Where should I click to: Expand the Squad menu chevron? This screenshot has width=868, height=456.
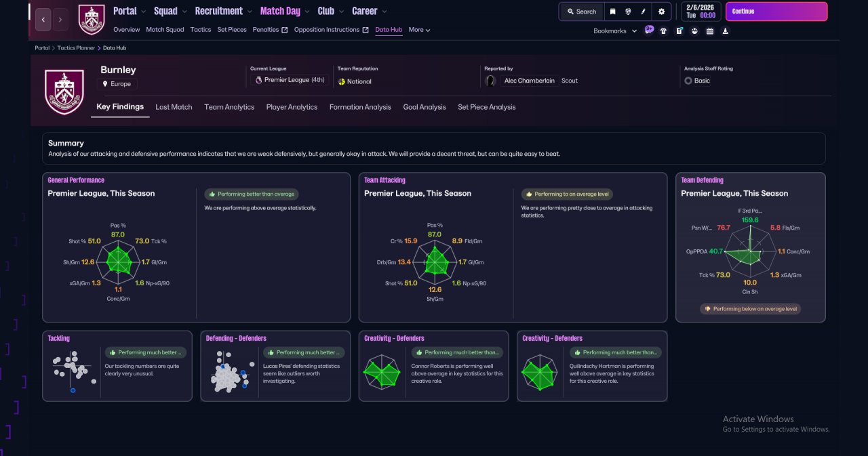tap(184, 12)
